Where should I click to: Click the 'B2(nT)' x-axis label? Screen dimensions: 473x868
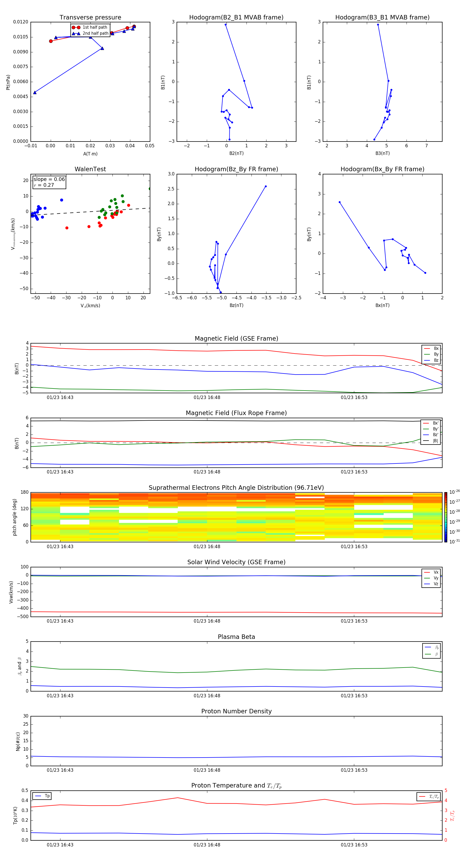click(x=236, y=153)
